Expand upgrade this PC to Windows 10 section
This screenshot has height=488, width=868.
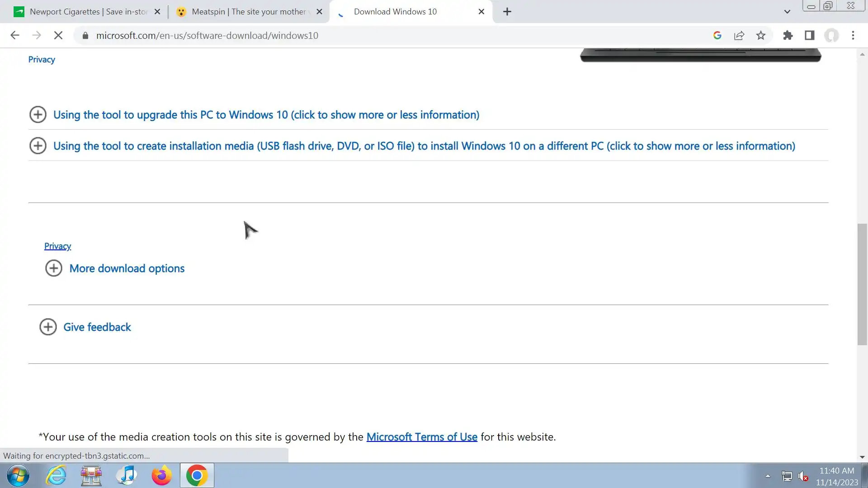(266, 115)
